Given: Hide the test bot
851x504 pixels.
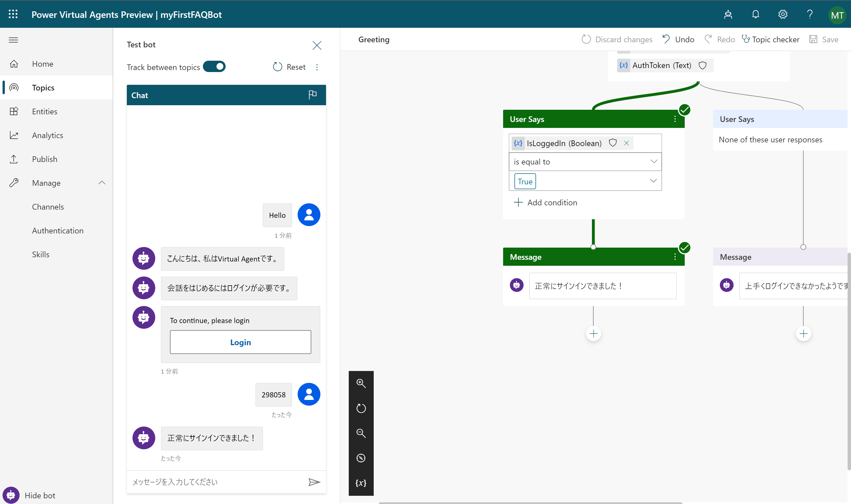Looking at the screenshot, I should tap(29, 495).
